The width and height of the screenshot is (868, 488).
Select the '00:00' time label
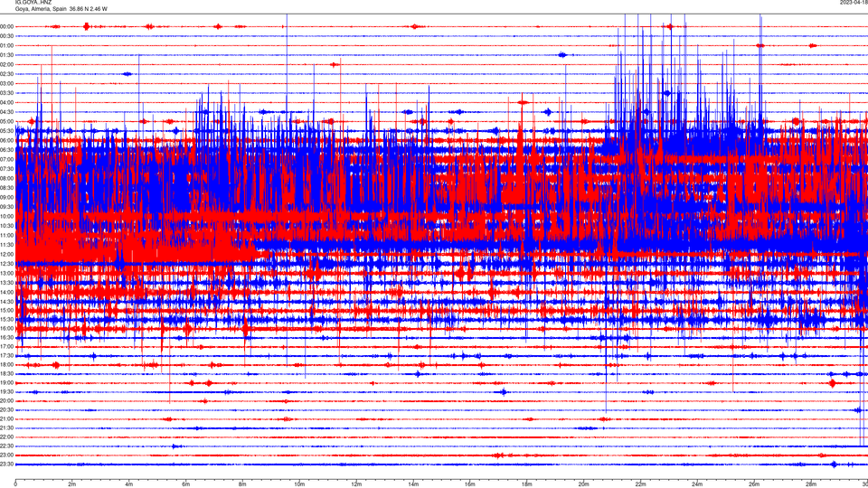coord(6,26)
